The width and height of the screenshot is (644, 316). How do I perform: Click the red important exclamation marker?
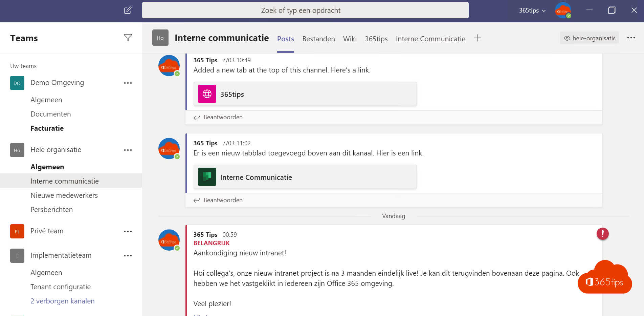603,234
